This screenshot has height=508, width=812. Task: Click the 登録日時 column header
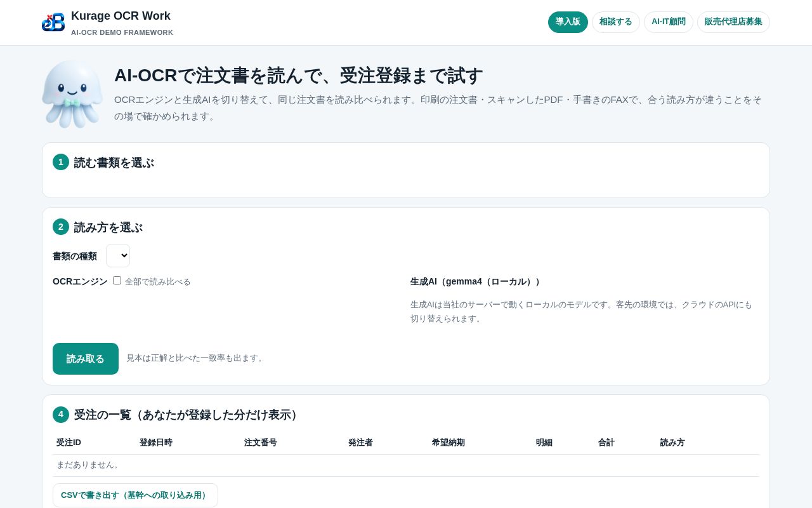[156, 443]
